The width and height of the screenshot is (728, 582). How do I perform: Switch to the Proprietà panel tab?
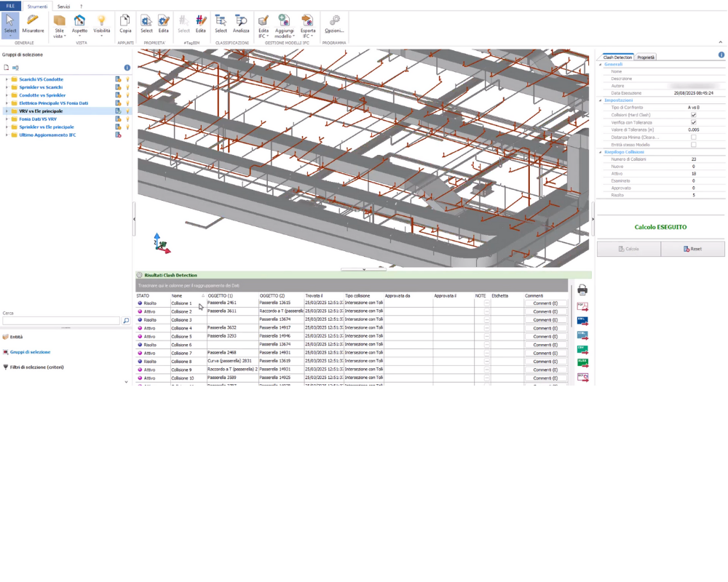pyautogui.click(x=646, y=57)
